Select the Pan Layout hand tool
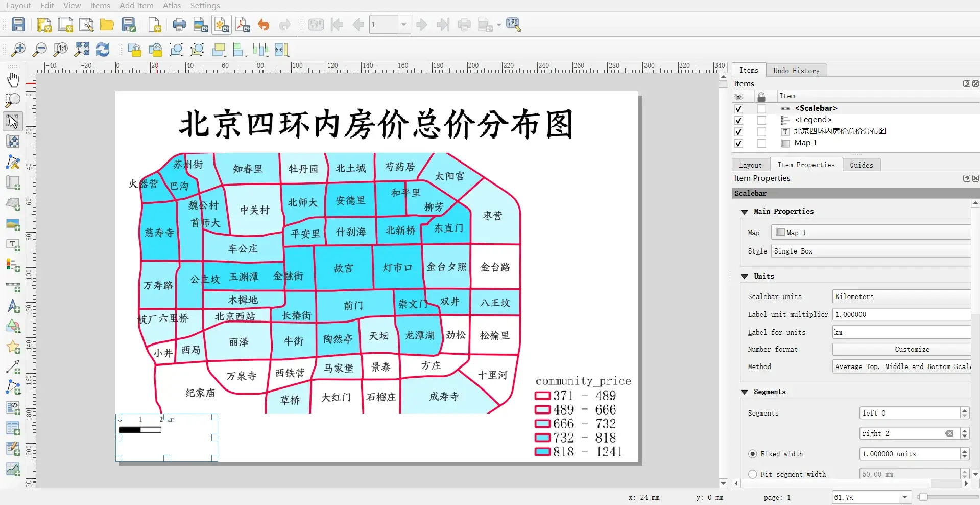The height and width of the screenshot is (505, 980). click(x=13, y=80)
